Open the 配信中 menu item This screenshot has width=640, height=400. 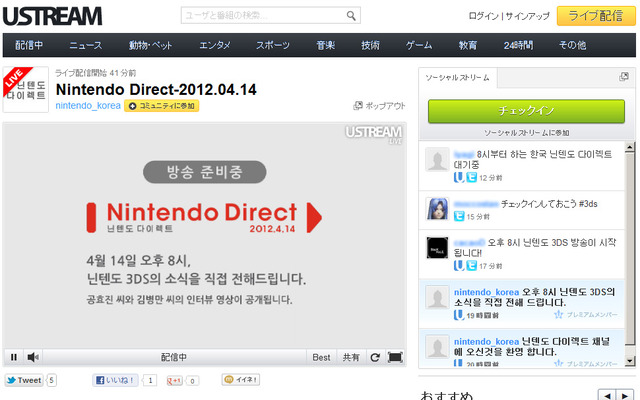[x=29, y=45]
